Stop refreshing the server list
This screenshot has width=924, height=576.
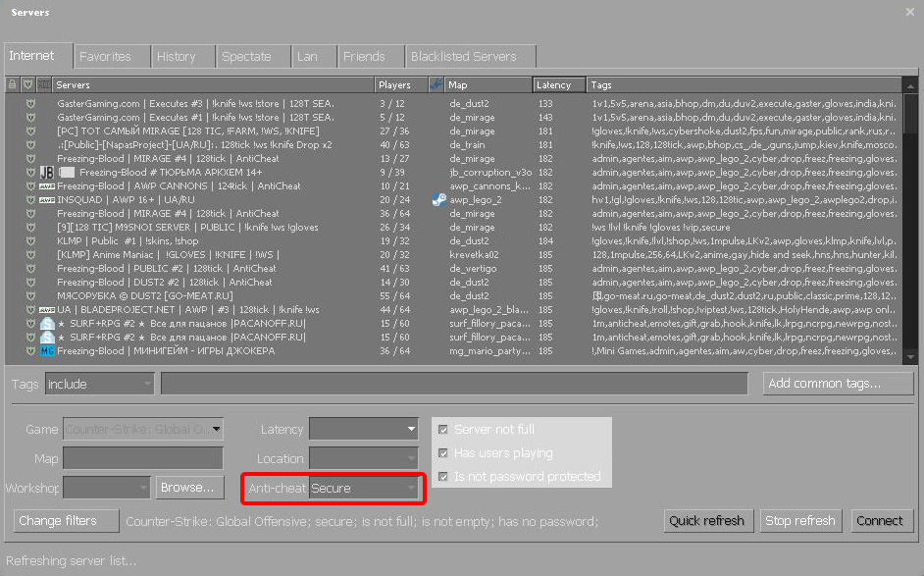tap(801, 521)
